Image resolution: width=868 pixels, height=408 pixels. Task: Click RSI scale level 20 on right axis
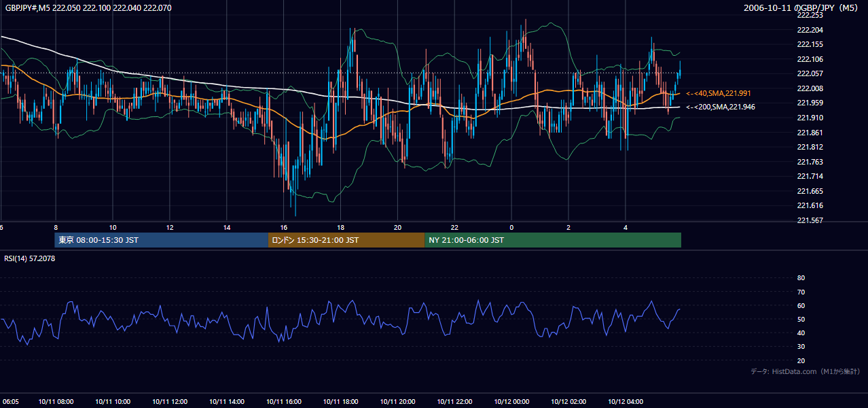(x=801, y=360)
